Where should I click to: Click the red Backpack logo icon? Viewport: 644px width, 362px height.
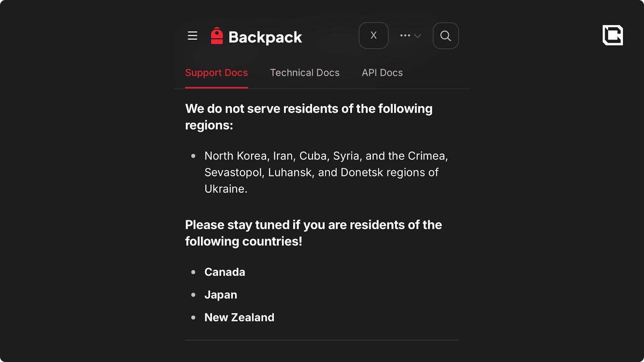pyautogui.click(x=217, y=36)
